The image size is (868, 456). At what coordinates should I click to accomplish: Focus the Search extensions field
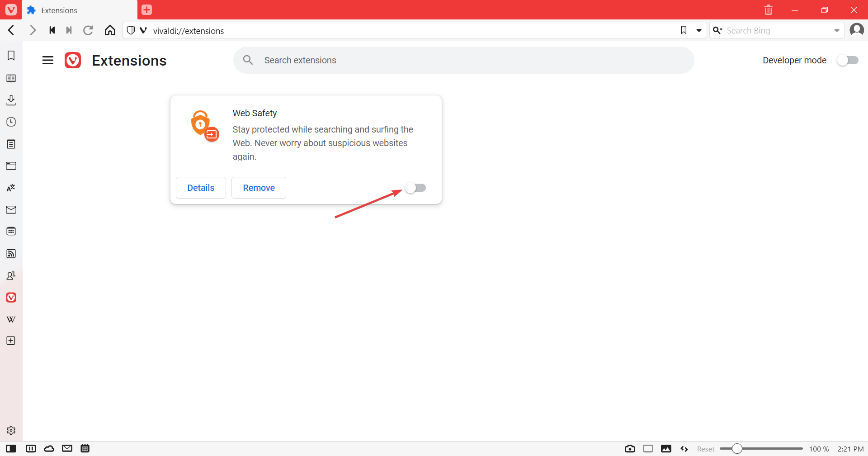pos(464,60)
